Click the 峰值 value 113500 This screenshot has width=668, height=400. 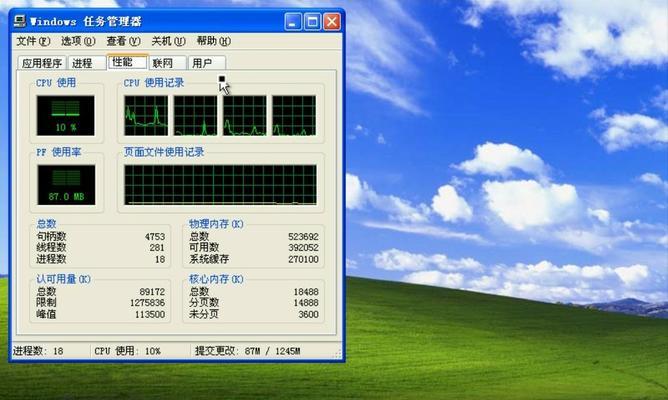[x=150, y=314]
